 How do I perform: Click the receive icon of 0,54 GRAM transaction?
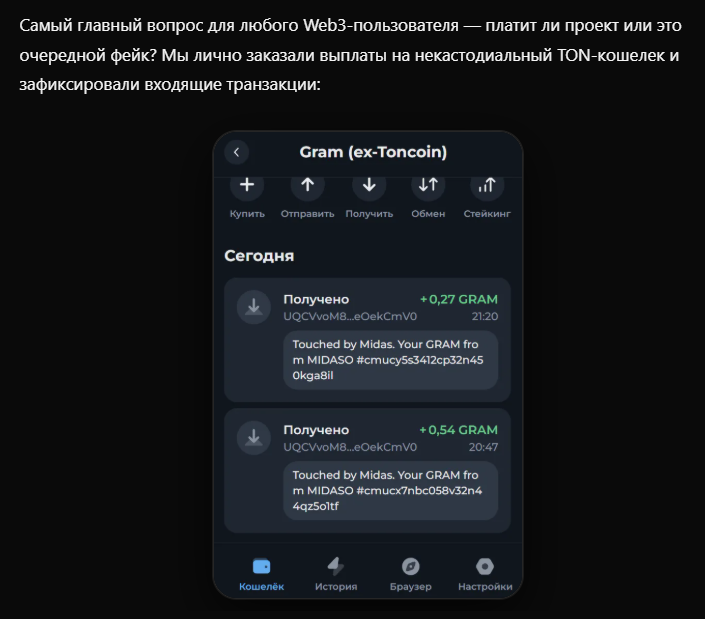[x=254, y=438]
